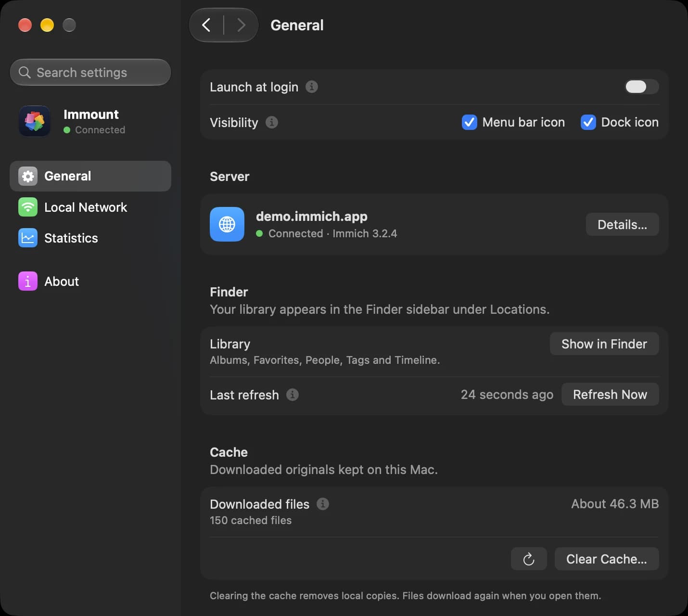Open the Local Network settings pane
Screen dimensions: 688x616
tap(90, 207)
